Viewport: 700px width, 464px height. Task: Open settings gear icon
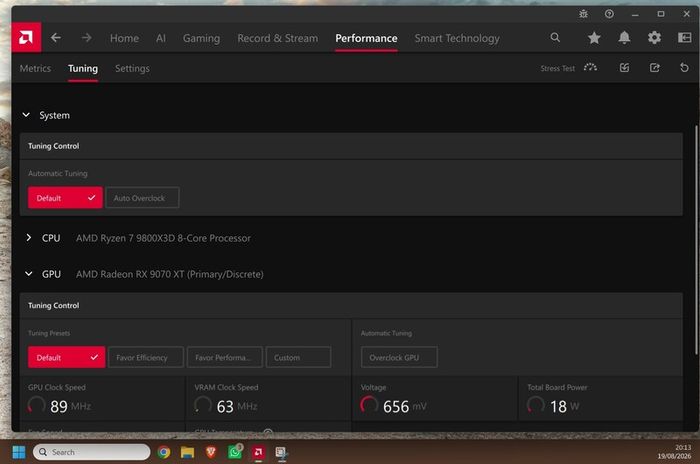(654, 38)
